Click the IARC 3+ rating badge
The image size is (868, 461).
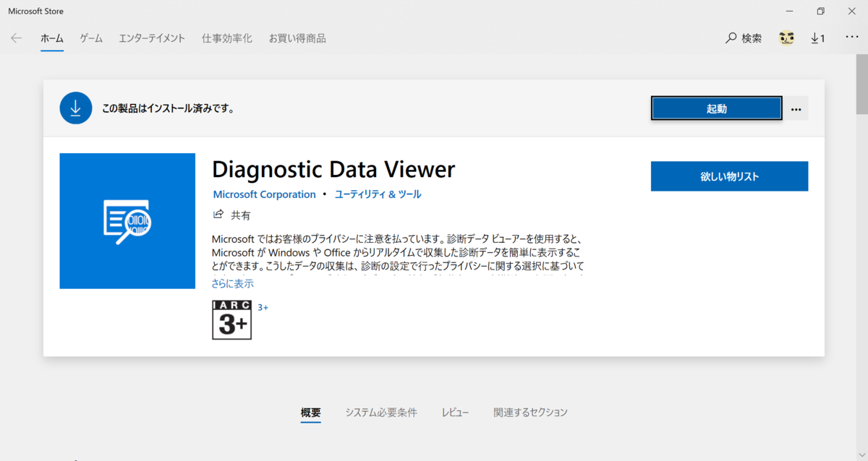pos(231,320)
